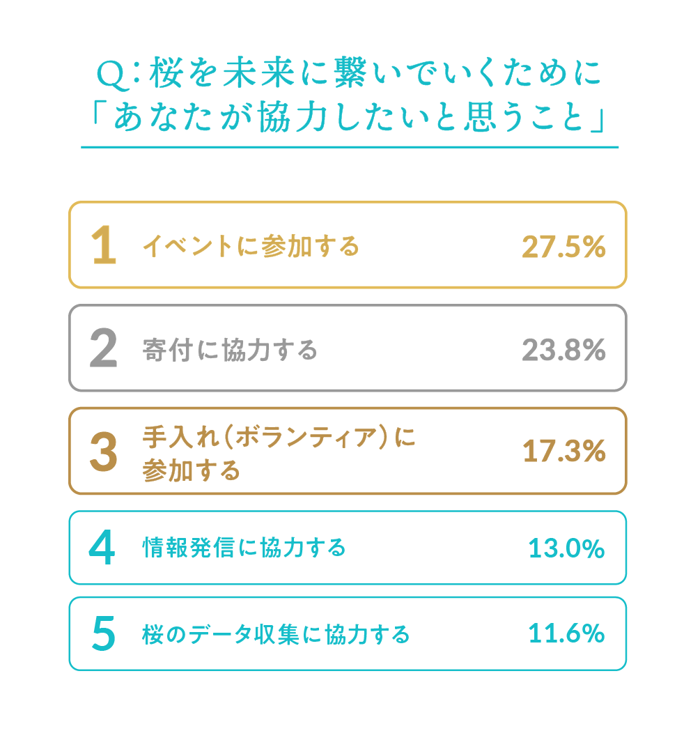
Task: Click the bronze rank number 3
Action: 104,452
